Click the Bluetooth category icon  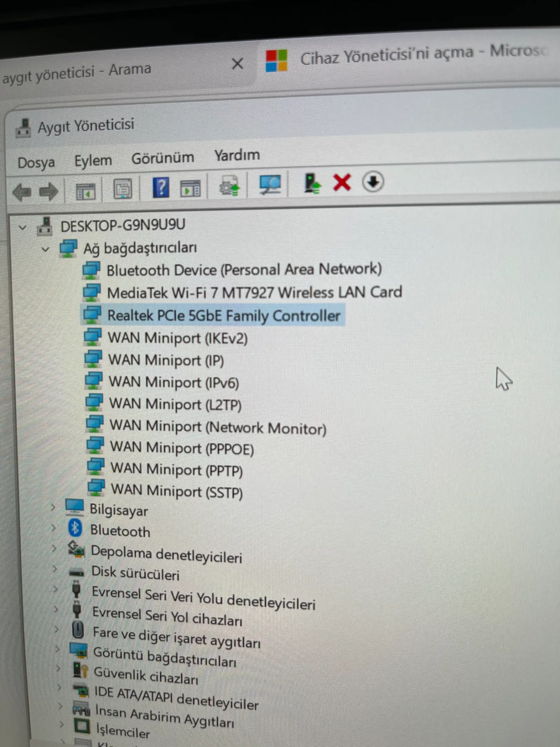point(75,528)
